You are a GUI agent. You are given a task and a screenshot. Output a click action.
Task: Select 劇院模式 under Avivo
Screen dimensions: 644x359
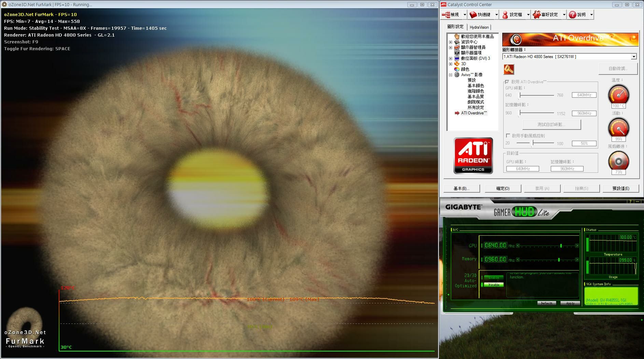[476, 102]
